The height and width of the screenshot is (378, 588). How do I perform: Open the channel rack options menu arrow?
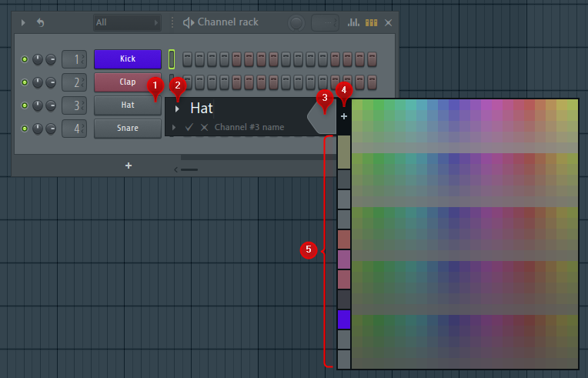pyautogui.click(x=23, y=23)
